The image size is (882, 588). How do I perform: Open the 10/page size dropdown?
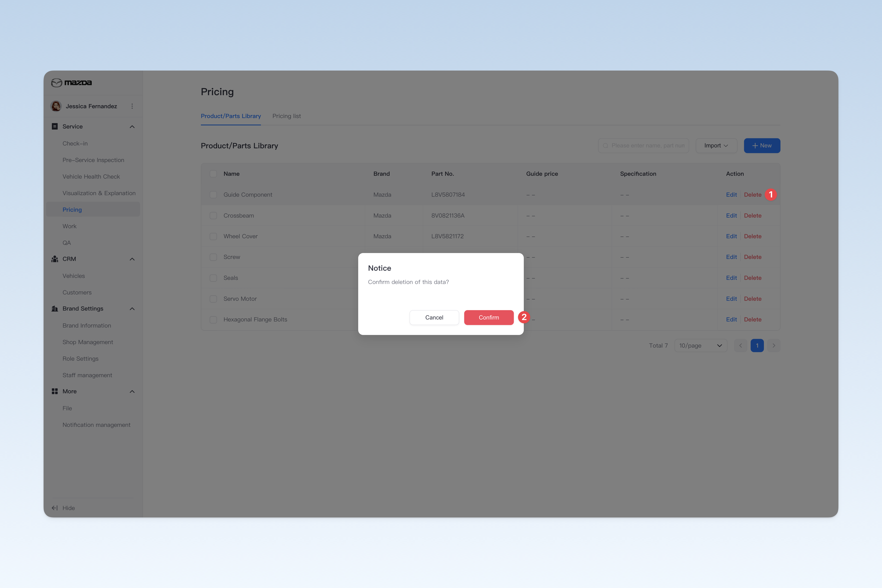click(701, 345)
